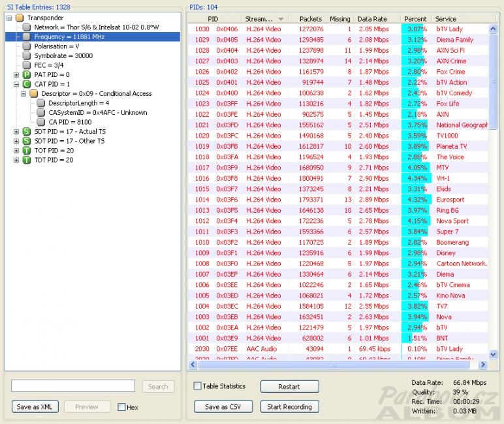This screenshot has width=504, height=424.
Task: Click the vertical scrollbar down arrow
Action: click(x=493, y=354)
